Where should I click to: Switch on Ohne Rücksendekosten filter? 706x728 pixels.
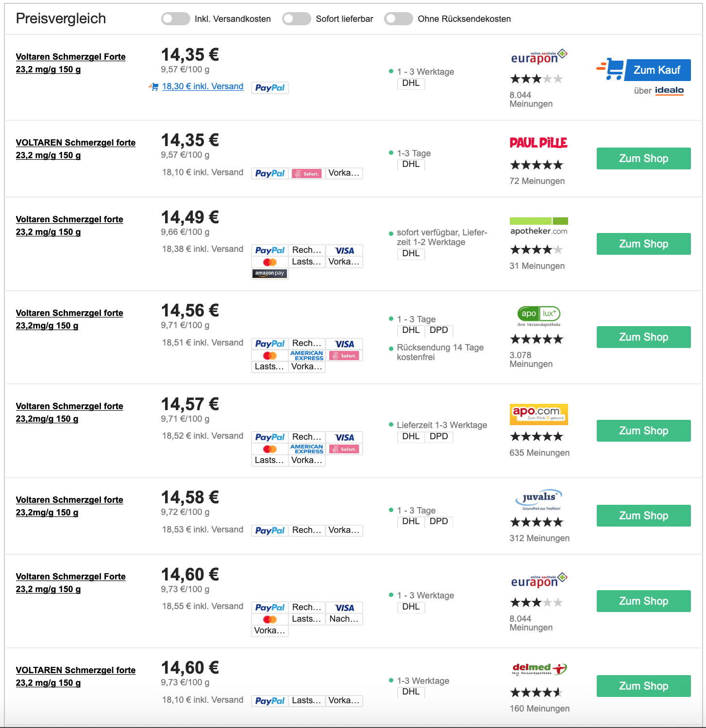399,19
